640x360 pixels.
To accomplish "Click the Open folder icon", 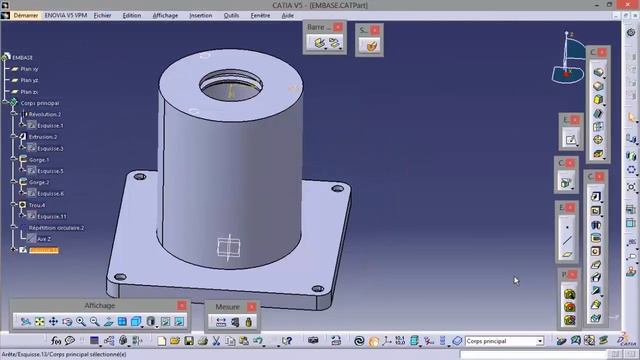I will [175, 341].
